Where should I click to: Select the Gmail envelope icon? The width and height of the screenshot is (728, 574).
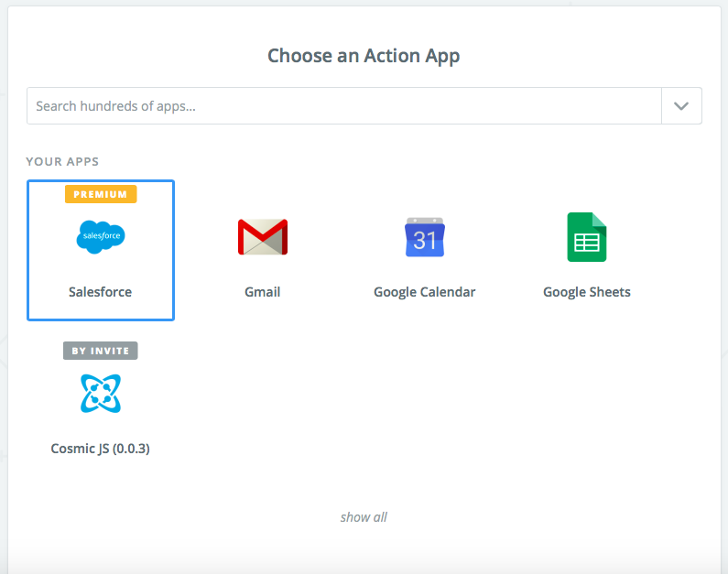pyautogui.click(x=262, y=237)
